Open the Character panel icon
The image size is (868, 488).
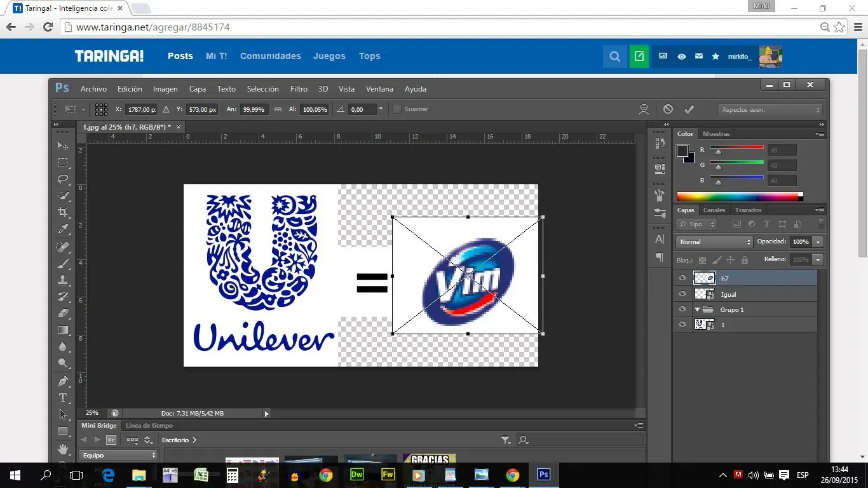(660, 240)
